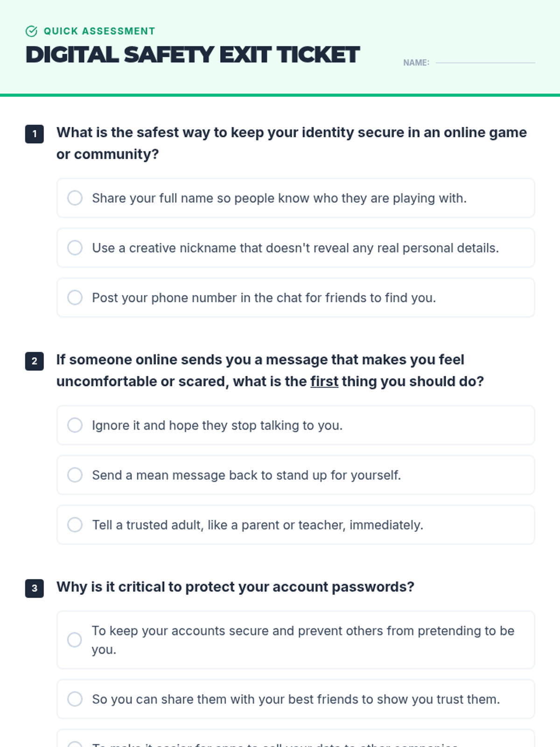Select 'To keep your accounts secure' option
The image size is (560, 747).
click(75, 640)
